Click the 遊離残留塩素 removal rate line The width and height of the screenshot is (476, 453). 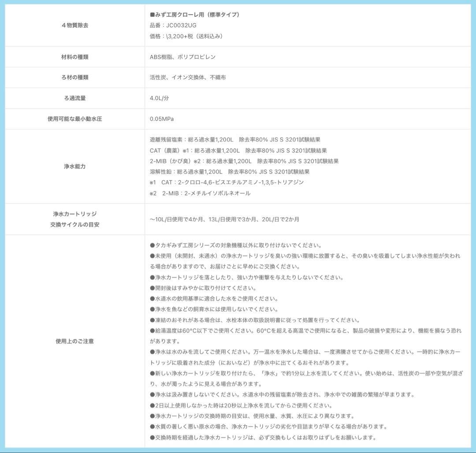coord(235,140)
